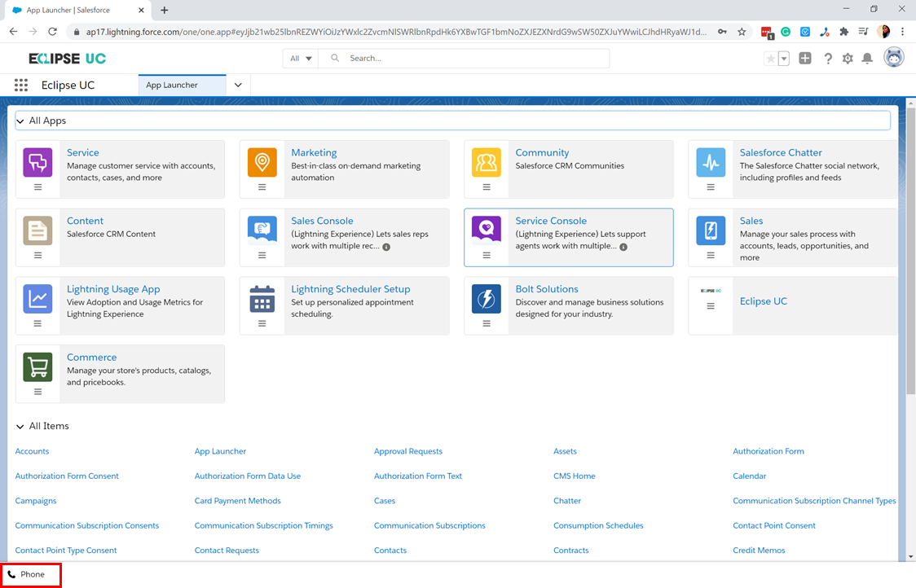The width and height of the screenshot is (916, 588).
Task: Open the App Launcher tab dropdown chevron
Action: point(238,86)
